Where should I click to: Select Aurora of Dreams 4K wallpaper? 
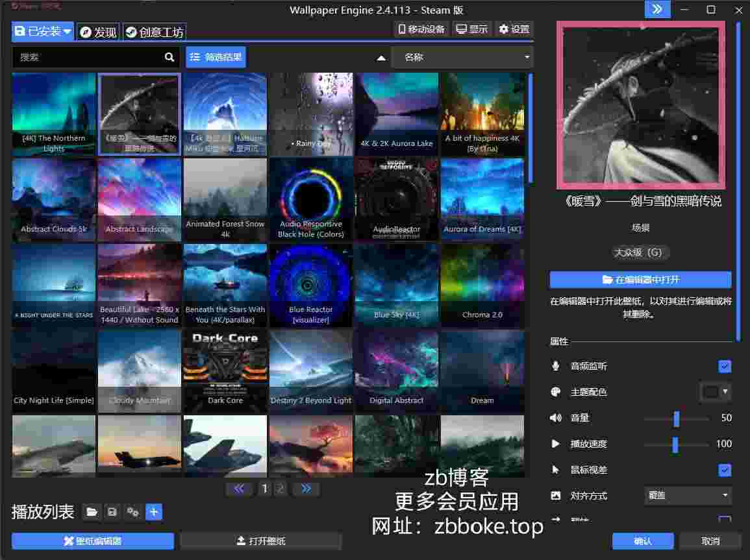click(482, 200)
